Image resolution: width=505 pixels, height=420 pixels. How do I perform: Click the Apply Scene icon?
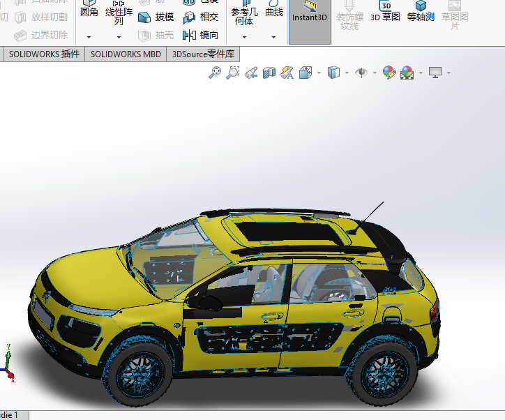pyautogui.click(x=407, y=73)
